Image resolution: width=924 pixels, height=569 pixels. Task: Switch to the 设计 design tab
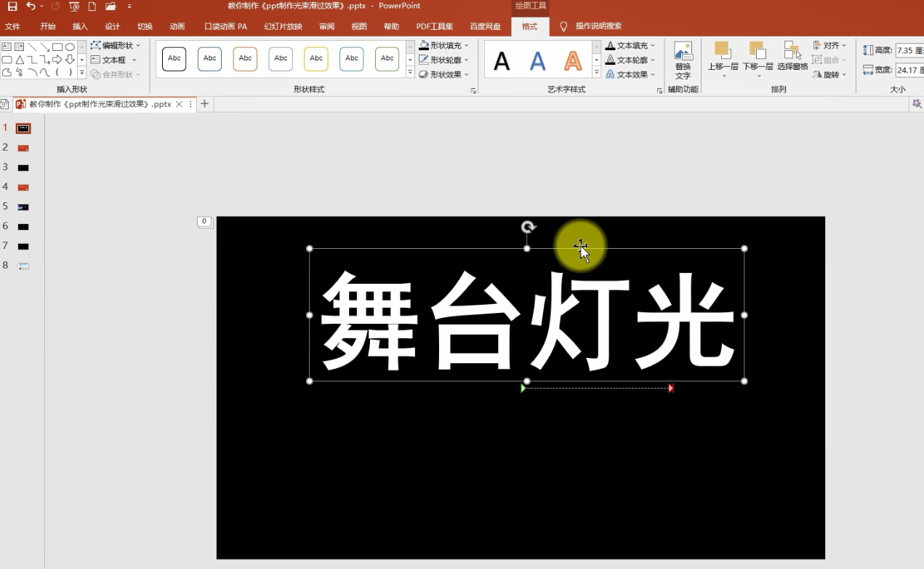[x=113, y=26]
